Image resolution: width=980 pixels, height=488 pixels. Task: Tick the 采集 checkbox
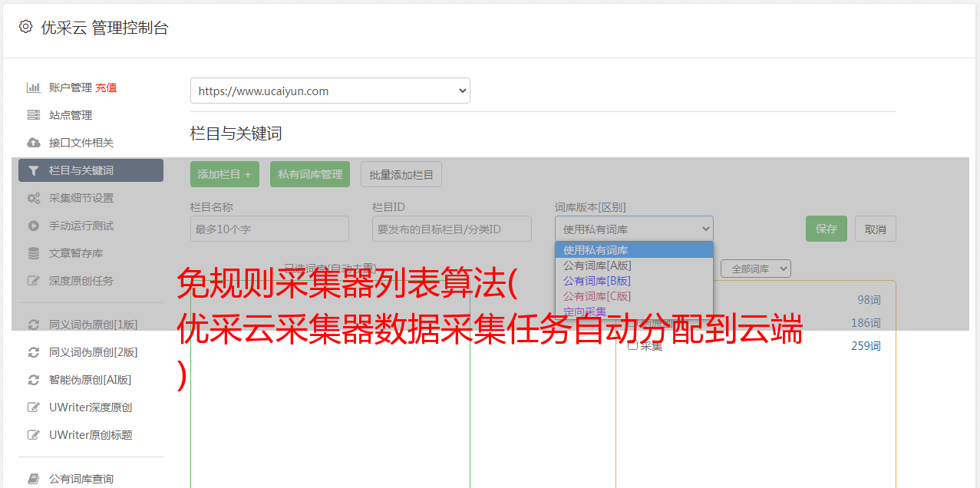pyautogui.click(x=632, y=345)
